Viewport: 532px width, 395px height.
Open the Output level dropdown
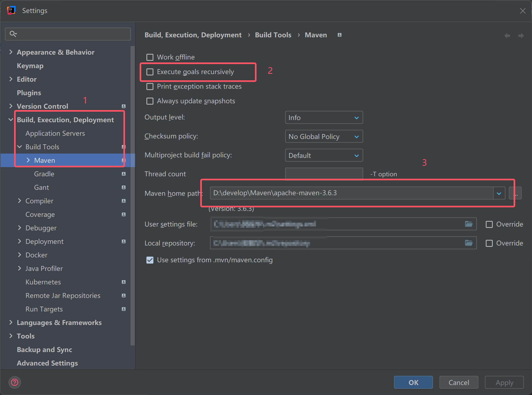point(324,118)
